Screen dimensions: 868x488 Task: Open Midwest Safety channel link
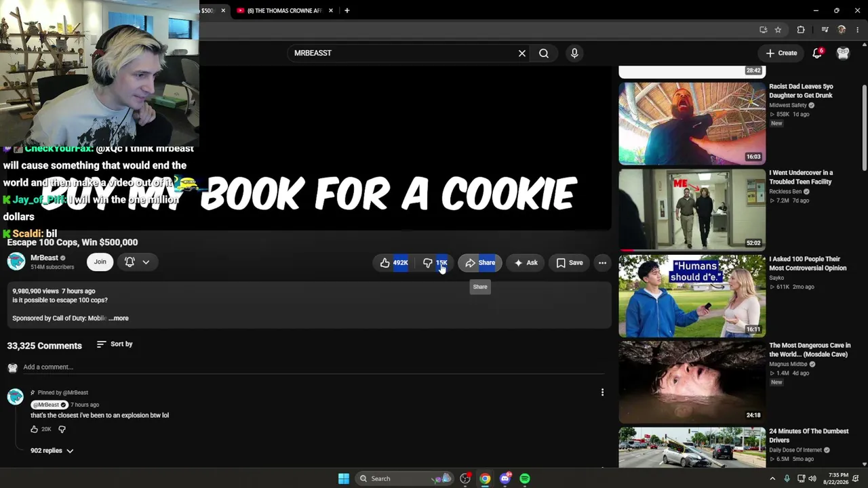click(788, 105)
